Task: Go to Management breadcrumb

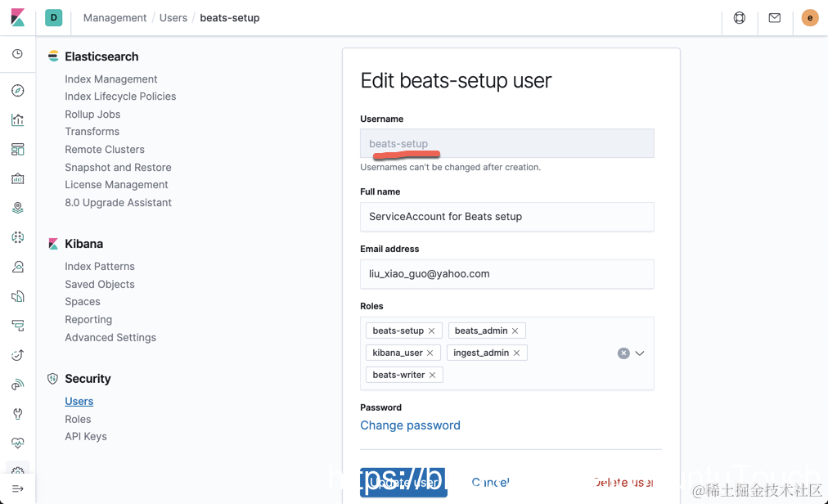Action: click(x=115, y=17)
